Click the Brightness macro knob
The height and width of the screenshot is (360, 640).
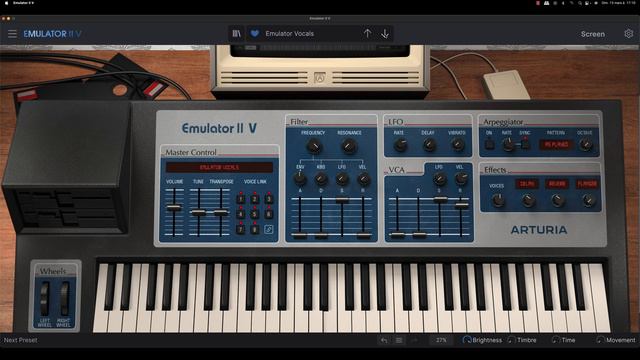coord(467,340)
